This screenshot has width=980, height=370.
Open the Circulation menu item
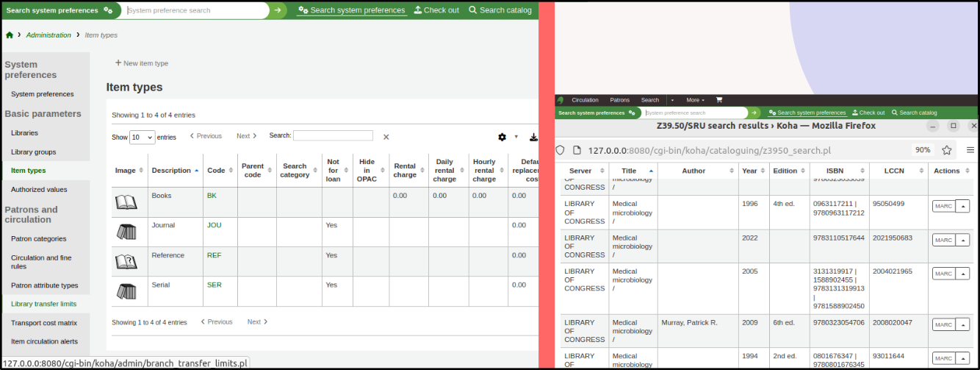pyautogui.click(x=585, y=100)
